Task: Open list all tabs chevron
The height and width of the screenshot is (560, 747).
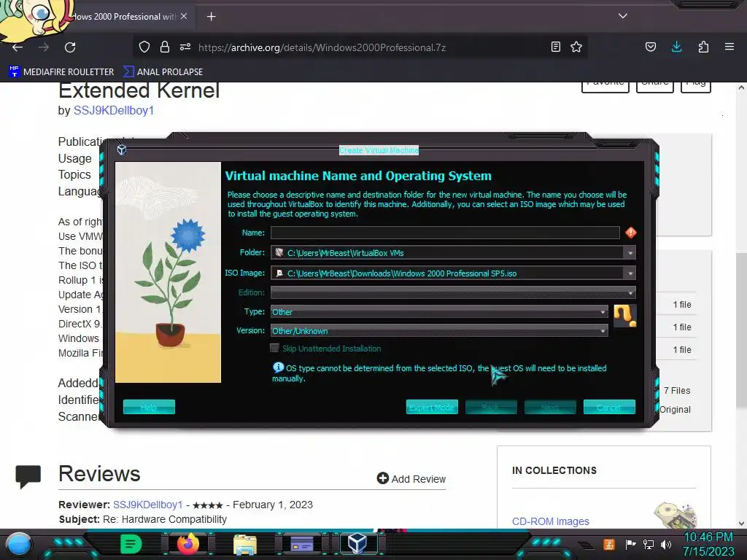Action: point(623,16)
